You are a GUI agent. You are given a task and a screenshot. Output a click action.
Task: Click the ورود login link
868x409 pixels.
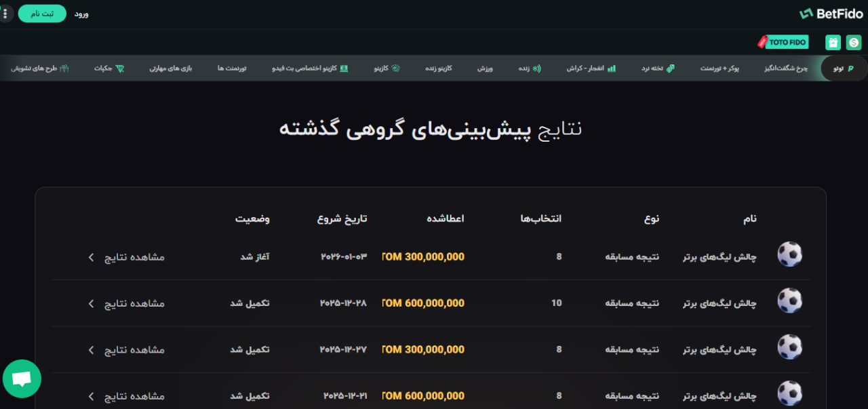point(81,13)
